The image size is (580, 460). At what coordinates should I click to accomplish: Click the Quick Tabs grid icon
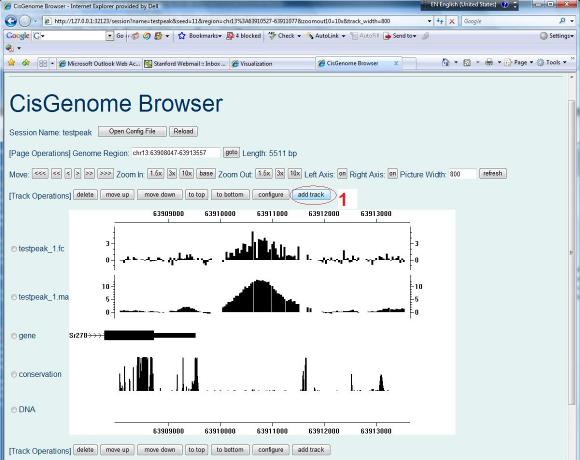43,64
